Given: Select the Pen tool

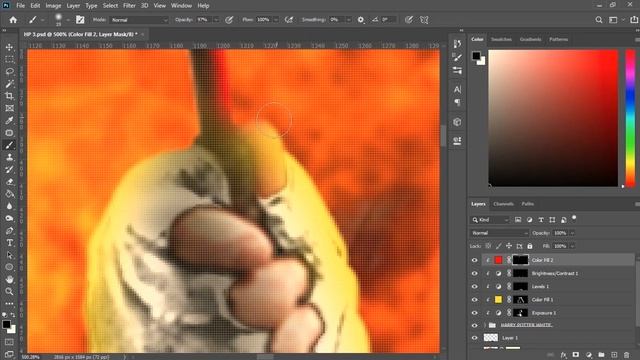Looking at the screenshot, I should [x=9, y=231].
